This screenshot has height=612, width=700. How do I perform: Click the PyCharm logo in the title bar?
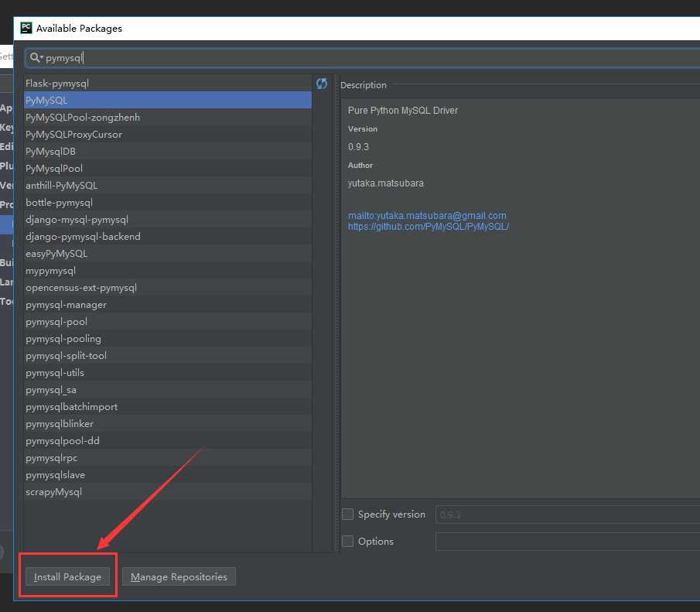(x=26, y=28)
